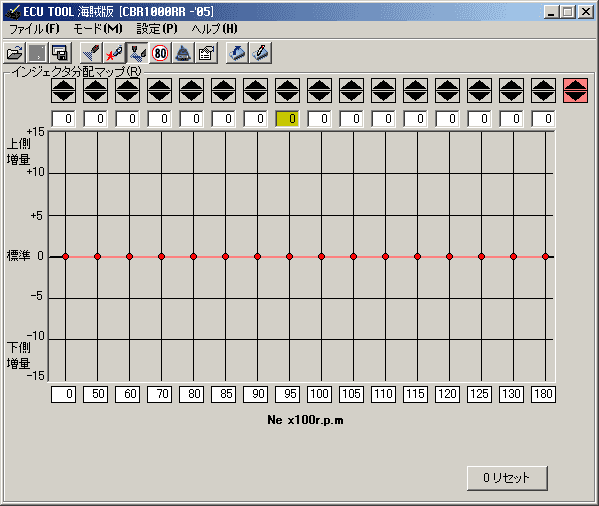The height and width of the screenshot is (506, 599).
Task: Raise the value above the 130 rpm column
Action: (512, 85)
